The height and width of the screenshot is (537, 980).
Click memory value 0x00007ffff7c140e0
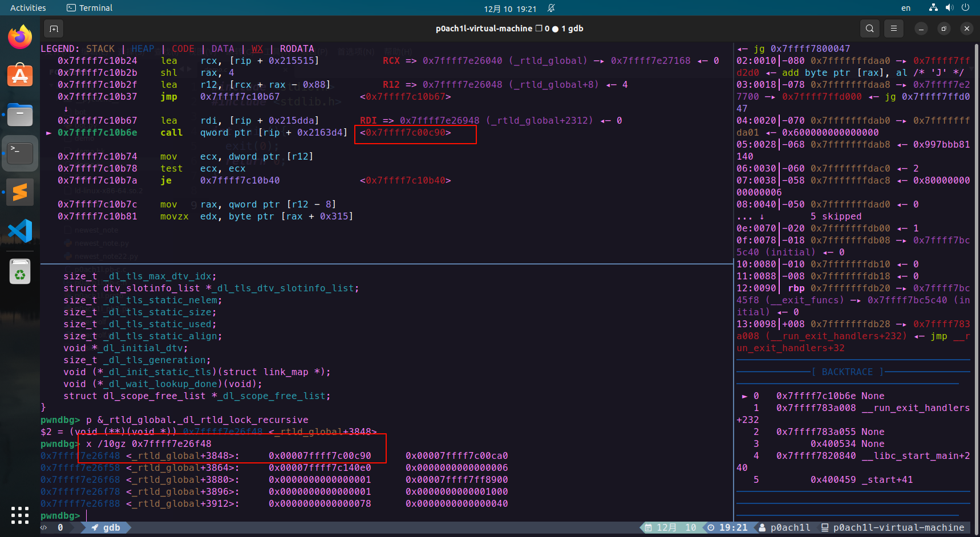(x=319, y=467)
